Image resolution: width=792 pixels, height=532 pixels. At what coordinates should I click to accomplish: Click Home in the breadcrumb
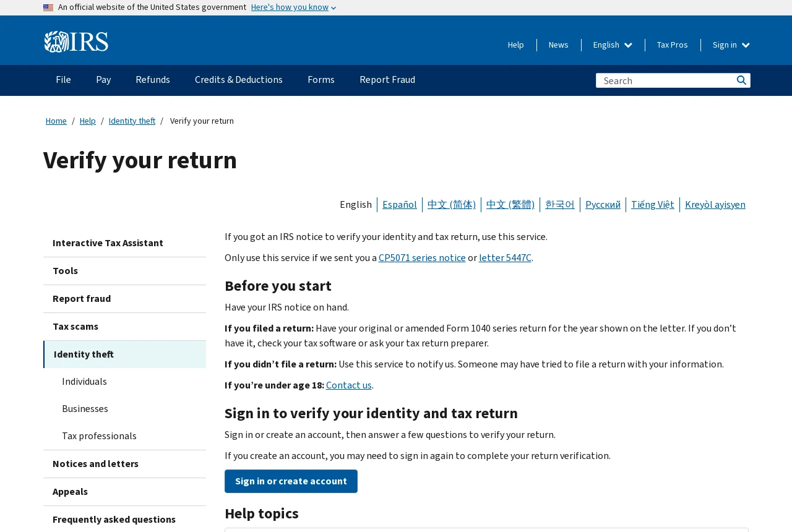(56, 121)
